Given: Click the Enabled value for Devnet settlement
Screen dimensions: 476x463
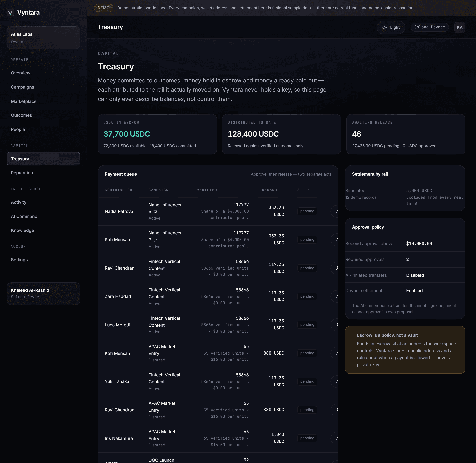Looking at the screenshot, I should tap(414, 291).
